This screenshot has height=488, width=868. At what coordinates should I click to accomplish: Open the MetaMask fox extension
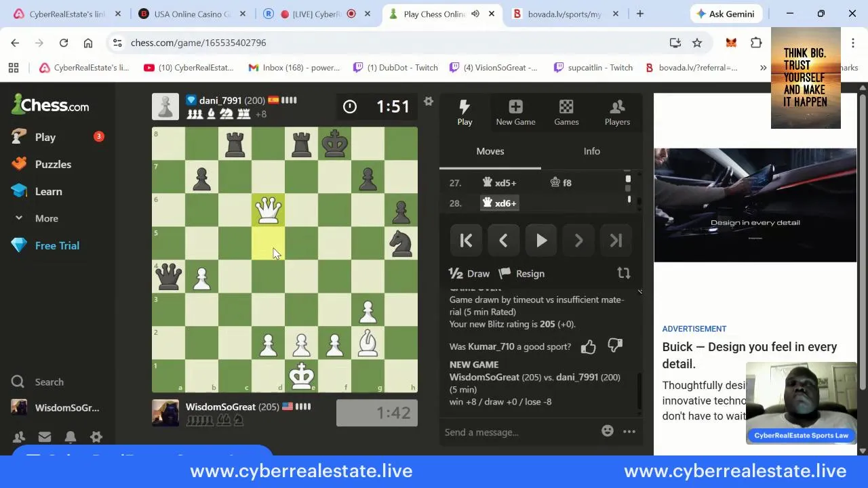click(x=731, y=43)
